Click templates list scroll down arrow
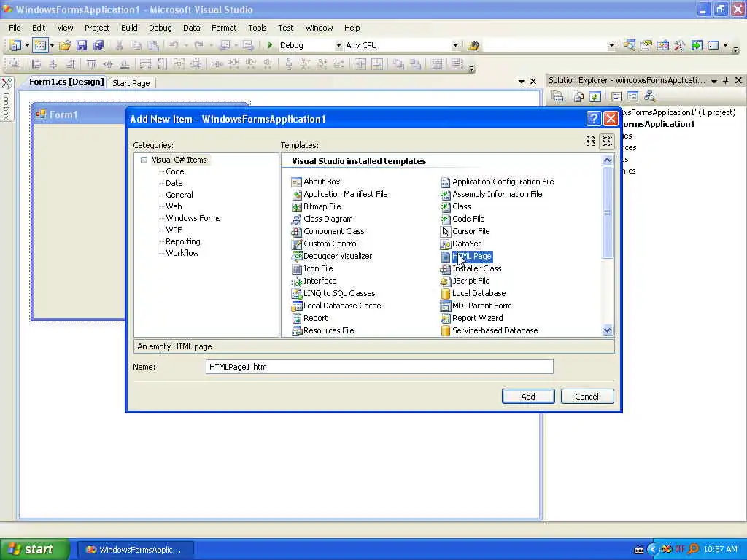This screenshot has height=560, width=747. 607,330
